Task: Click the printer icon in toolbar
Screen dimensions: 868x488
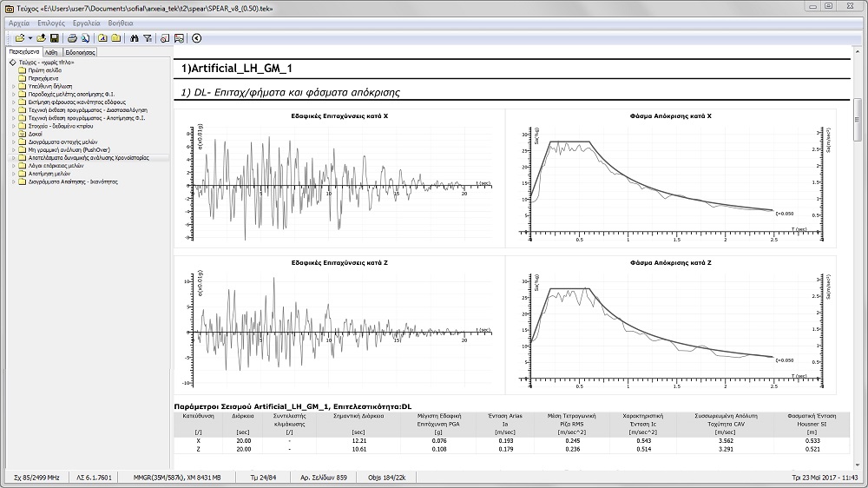Action: 73,38
